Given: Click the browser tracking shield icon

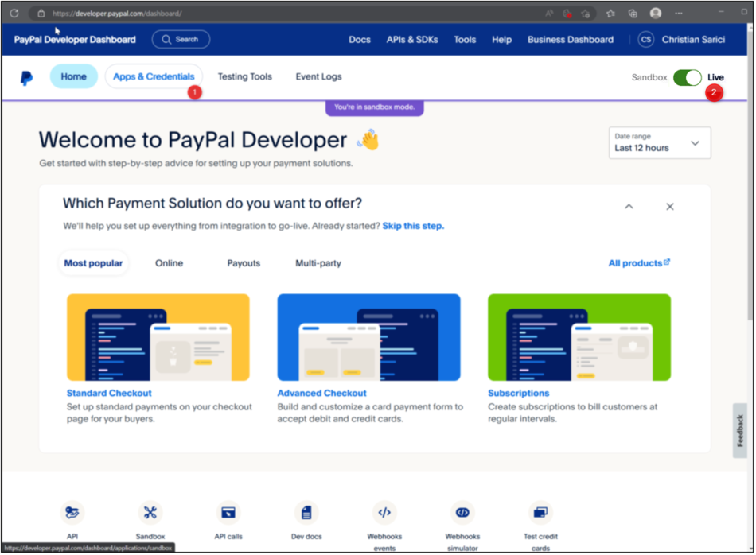Looking at the screenshot, I should 568,14.
